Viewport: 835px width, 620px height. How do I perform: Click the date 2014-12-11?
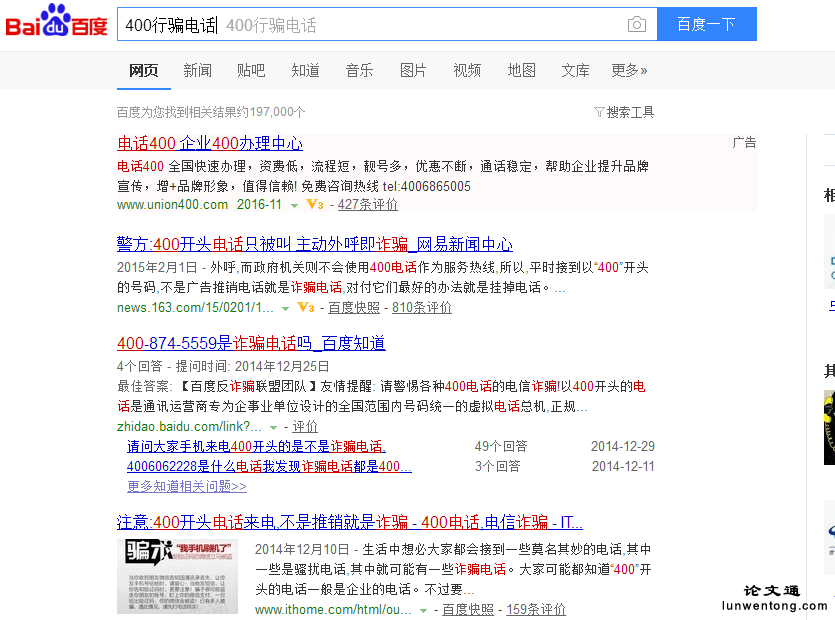(623, 467)
